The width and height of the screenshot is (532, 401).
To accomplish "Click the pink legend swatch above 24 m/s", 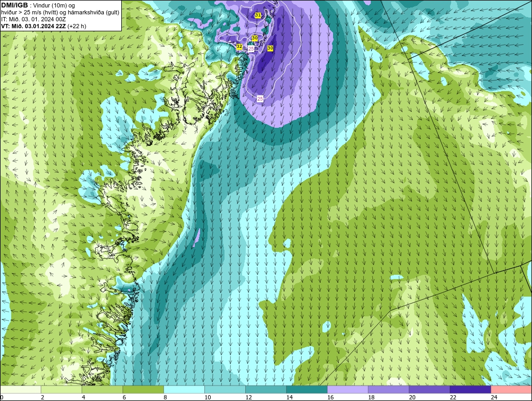I will click(x=511, y=389).
